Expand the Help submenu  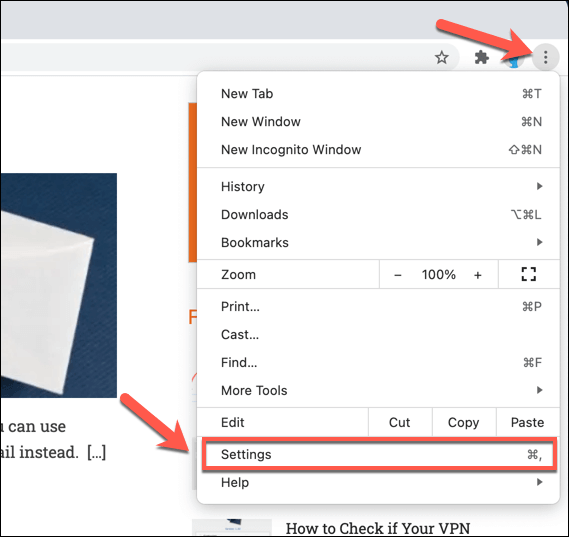378,483
